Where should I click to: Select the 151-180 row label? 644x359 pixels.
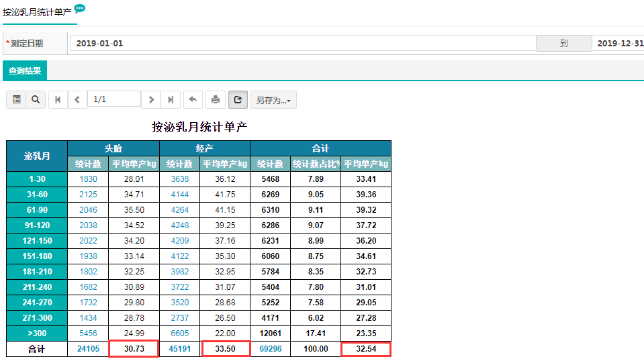point(37,256)
